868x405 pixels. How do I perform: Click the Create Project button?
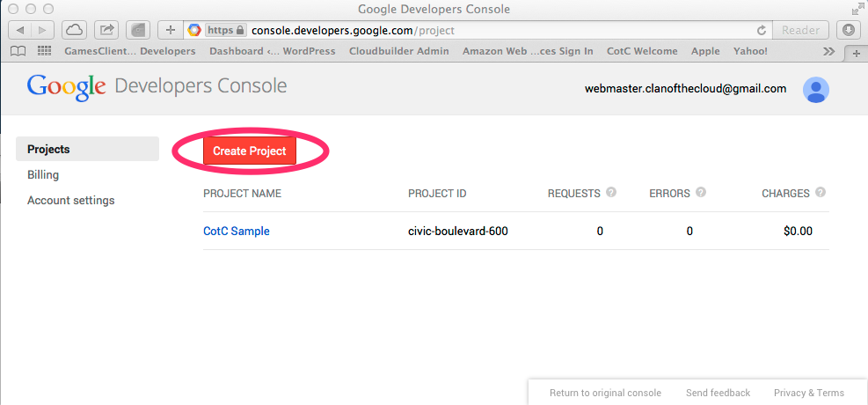coord(250,151)
